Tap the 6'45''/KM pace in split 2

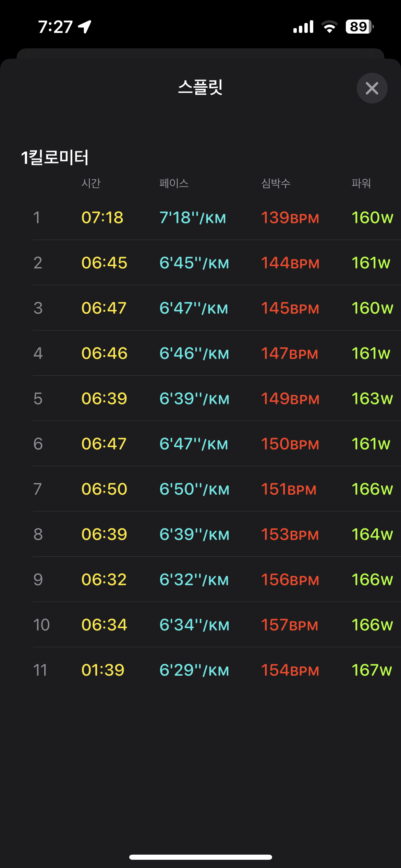(194, 263)
